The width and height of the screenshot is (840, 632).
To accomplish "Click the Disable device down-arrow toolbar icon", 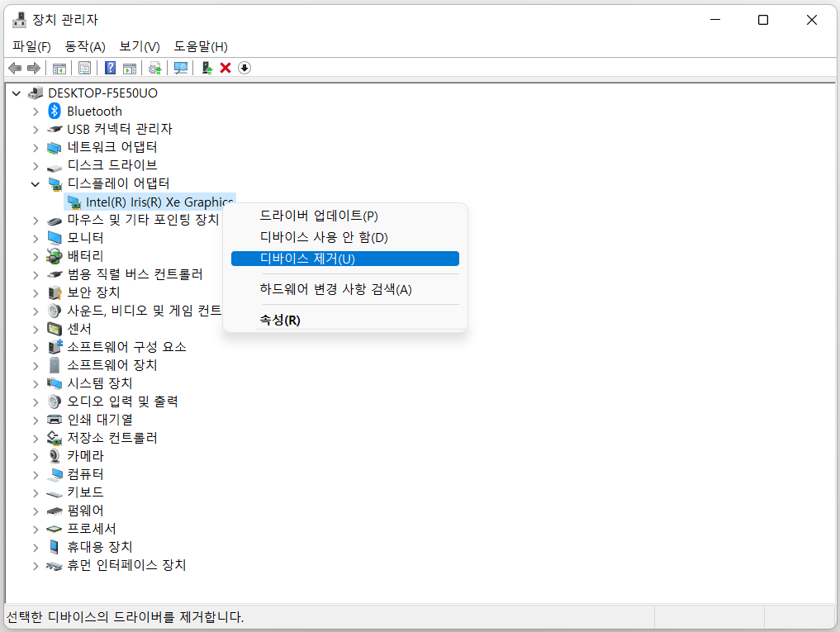I will 244,68.
